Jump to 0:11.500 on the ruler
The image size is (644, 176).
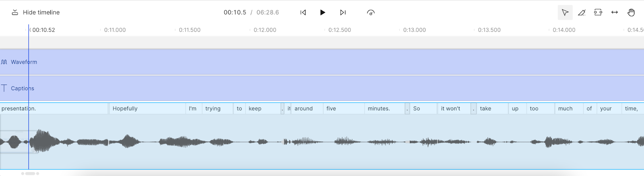click(190, 30)
